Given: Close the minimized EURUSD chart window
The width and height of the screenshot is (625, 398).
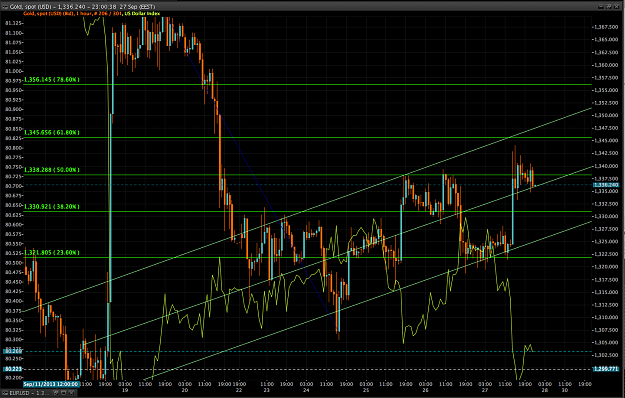Looking at the screenshot, I should (x=71, y=393).
